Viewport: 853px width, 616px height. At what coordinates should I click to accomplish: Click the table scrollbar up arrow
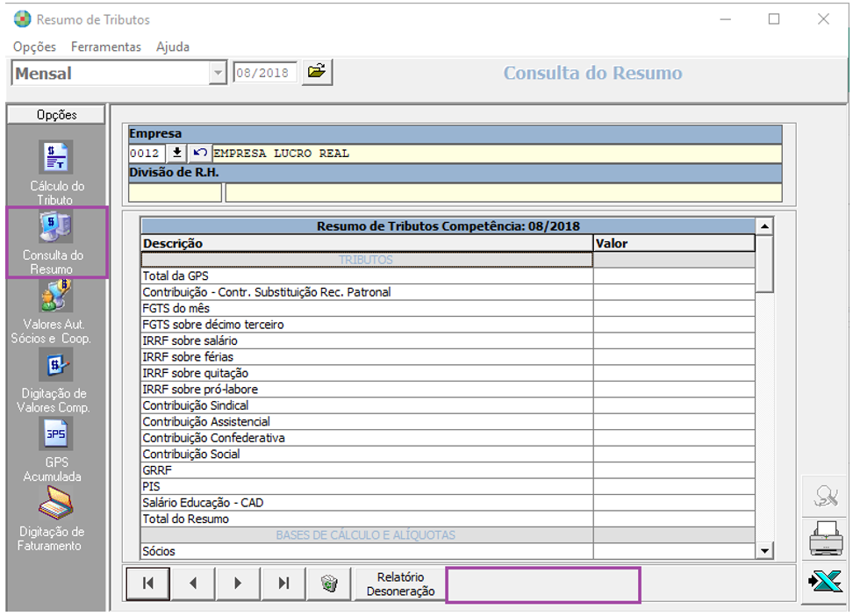pos(765,226)
